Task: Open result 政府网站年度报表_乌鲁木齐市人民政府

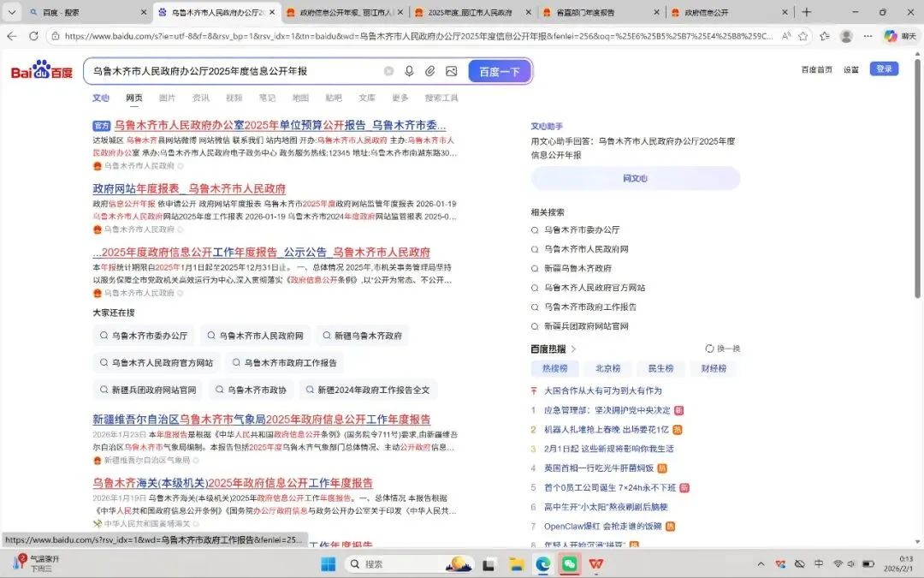Action: click(x=189, y=188)
